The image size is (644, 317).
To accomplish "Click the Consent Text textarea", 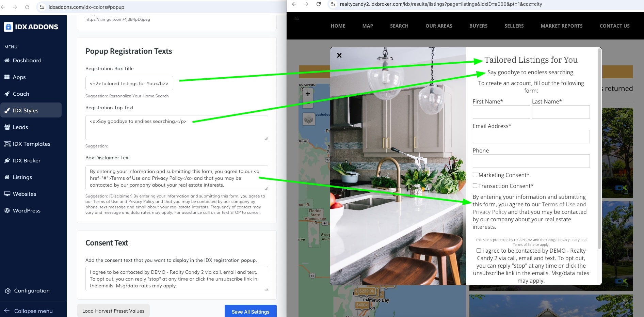I will 177,279.
